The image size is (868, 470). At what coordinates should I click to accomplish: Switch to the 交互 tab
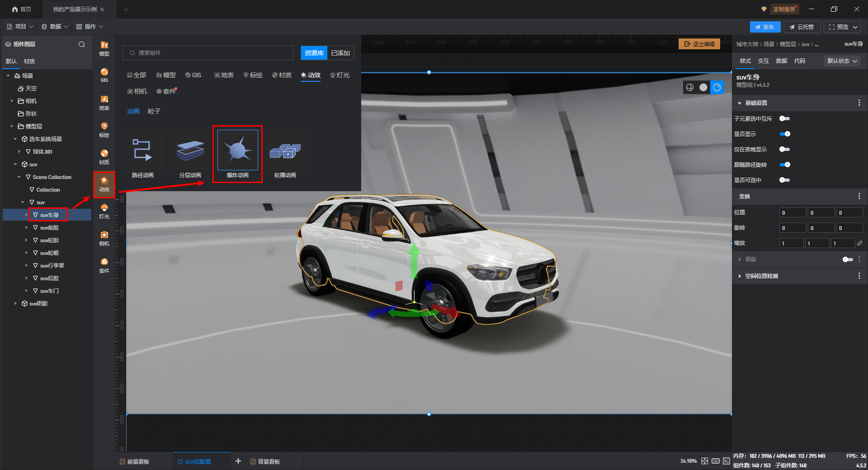tap(763, 61)
